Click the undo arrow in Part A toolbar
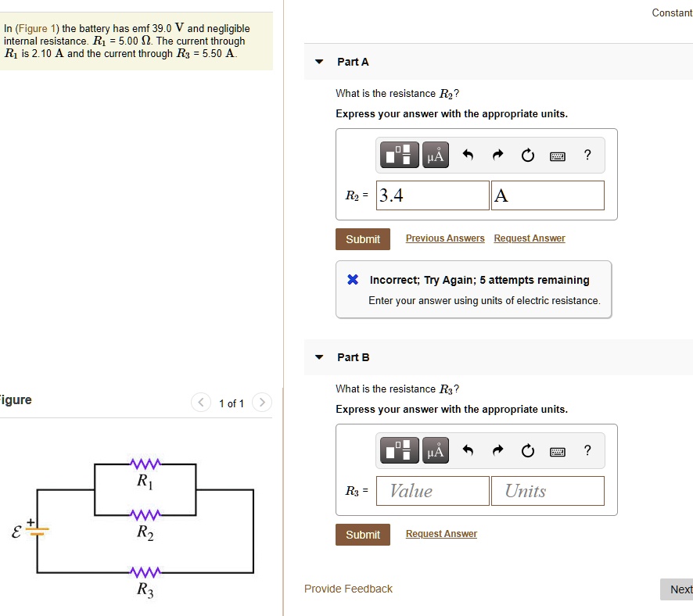The width and height of the screenshot is (693, 616). 469,155
